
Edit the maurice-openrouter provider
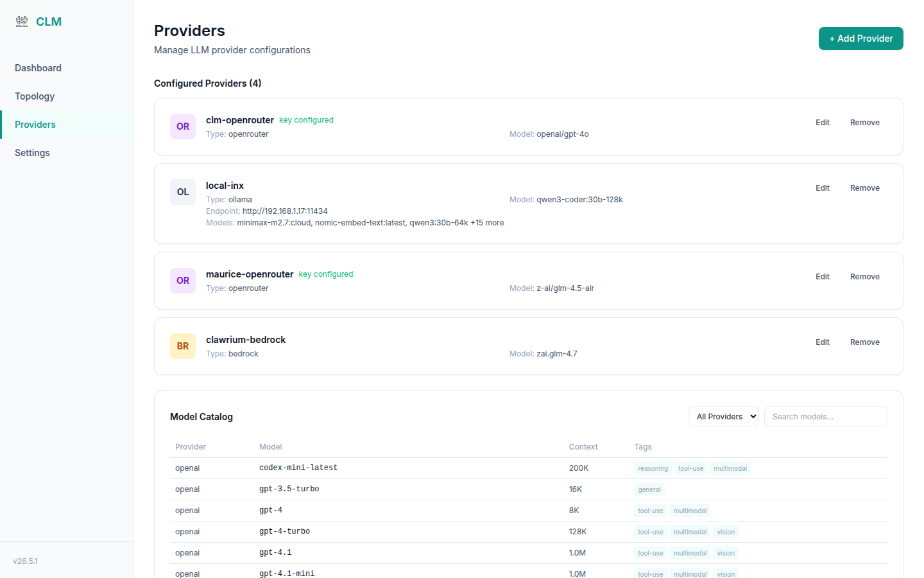(x=823, y=277)
